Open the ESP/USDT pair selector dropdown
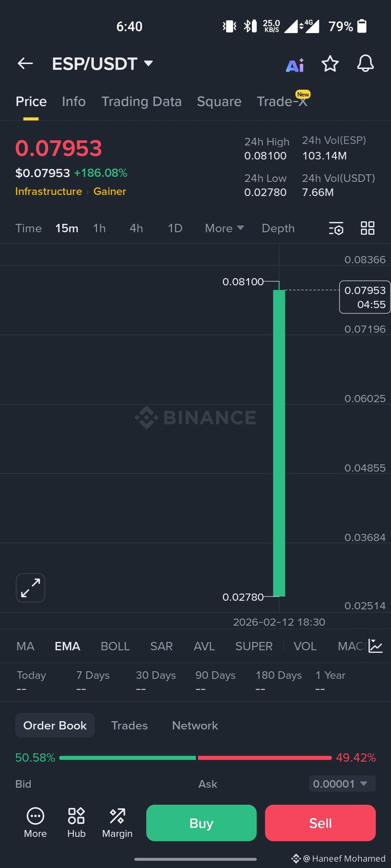391x868 pixels. point(102,64)
